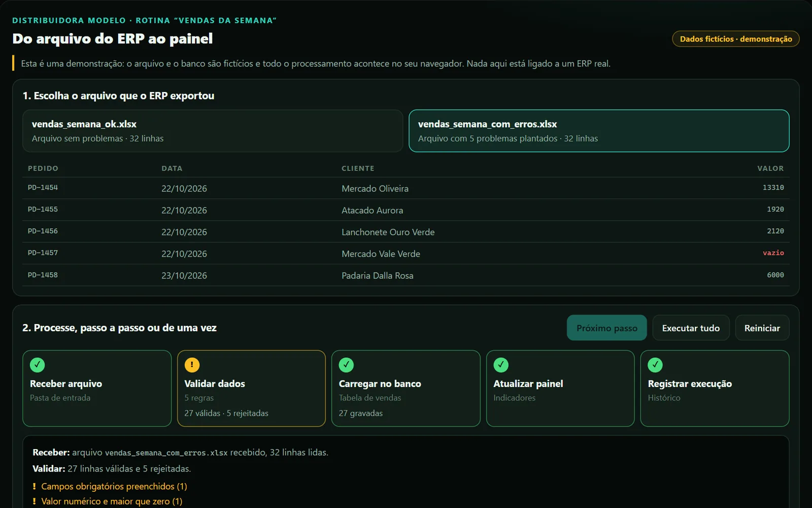Click order cell PD-1454

pos(43,187)
